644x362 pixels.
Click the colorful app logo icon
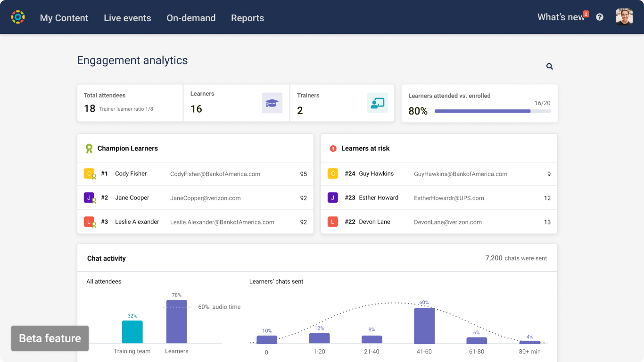pos(18,17)
